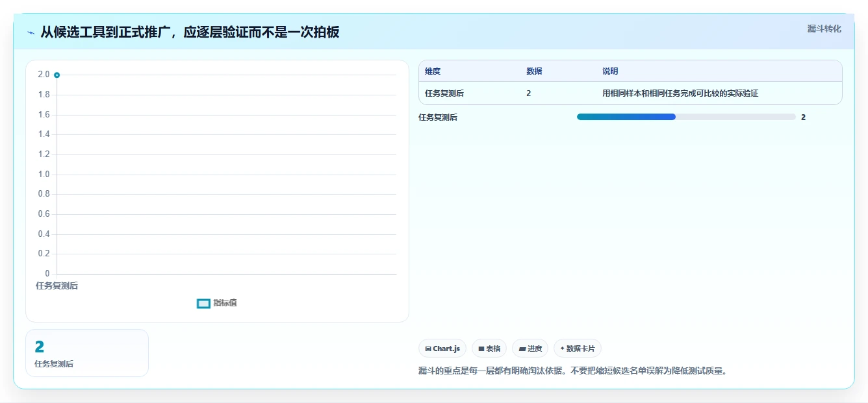Click the 漏斗转化 label in header
868x403 pixels.
click(824, 29)
